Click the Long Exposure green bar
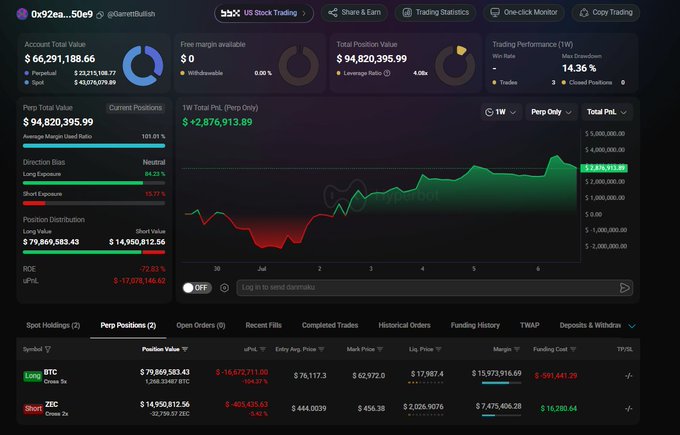Image resolution: width=680 pixels, height=435 pixels. pos(83,183)
